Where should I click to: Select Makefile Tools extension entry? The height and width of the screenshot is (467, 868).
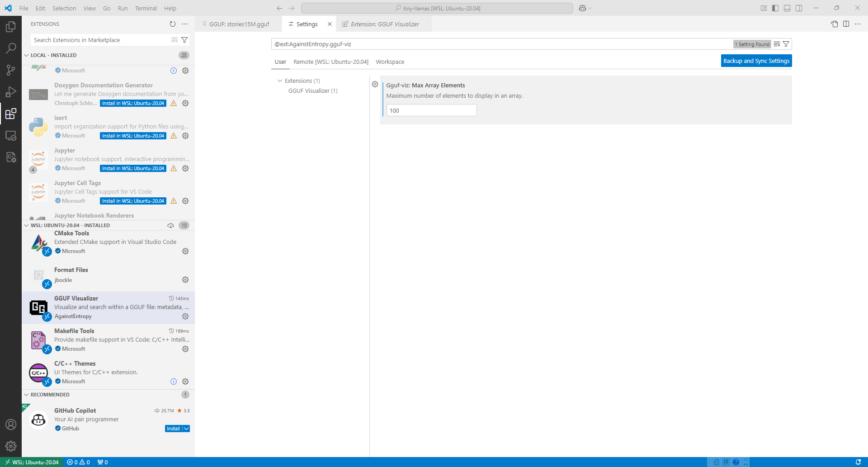pyautogui.click(x=108, y=340)
